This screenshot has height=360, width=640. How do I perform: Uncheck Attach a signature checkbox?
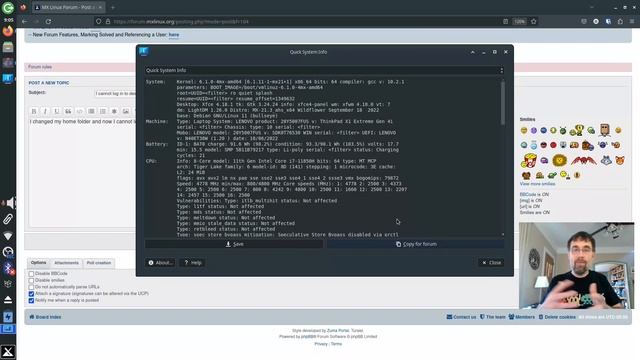(31, 293)
